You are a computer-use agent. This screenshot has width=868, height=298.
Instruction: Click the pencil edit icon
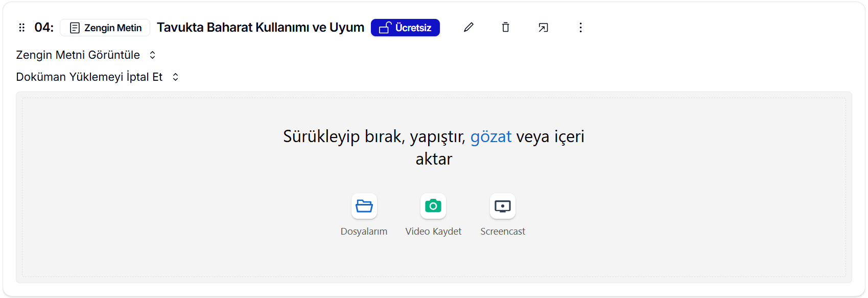(468, 28)
